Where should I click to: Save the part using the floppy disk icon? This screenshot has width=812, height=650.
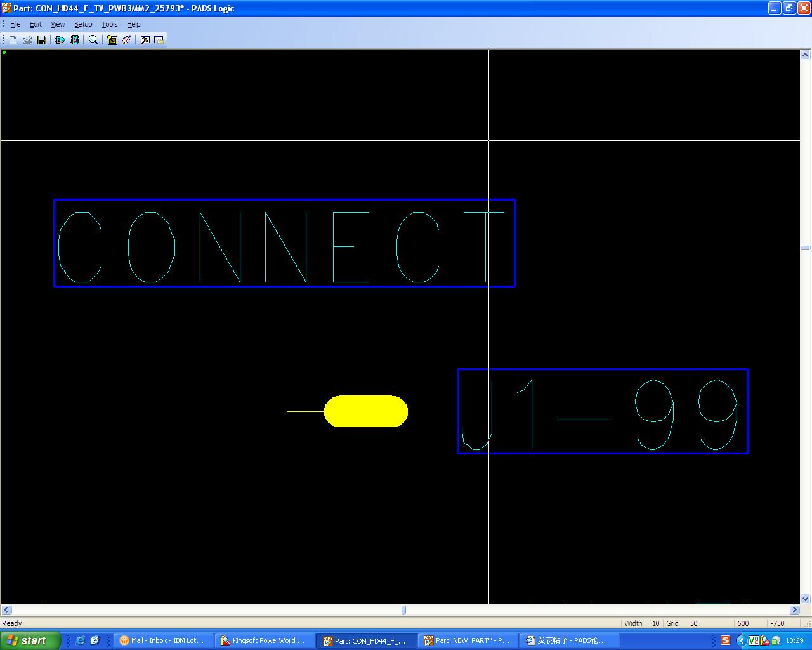tap(42, 40)
